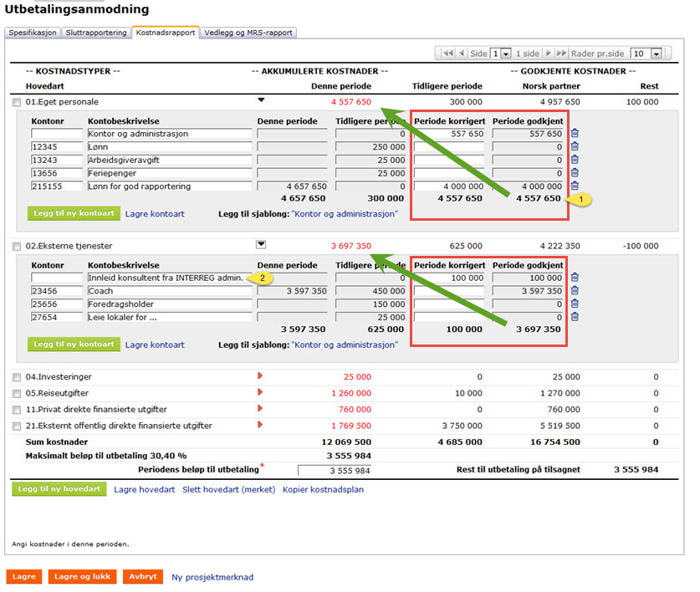Click Legg til ny kontoart under Eget personale

(74, 213)
